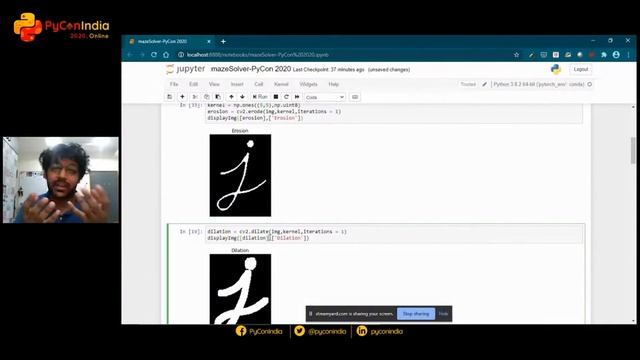Hide the screen sharing notification bar

444,313
